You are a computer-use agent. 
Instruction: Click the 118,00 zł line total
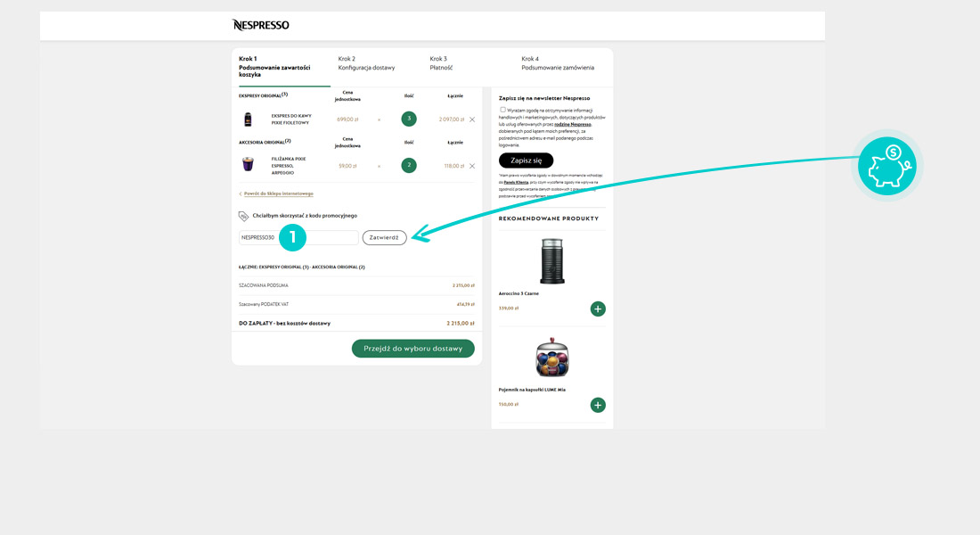pos(454,166)
